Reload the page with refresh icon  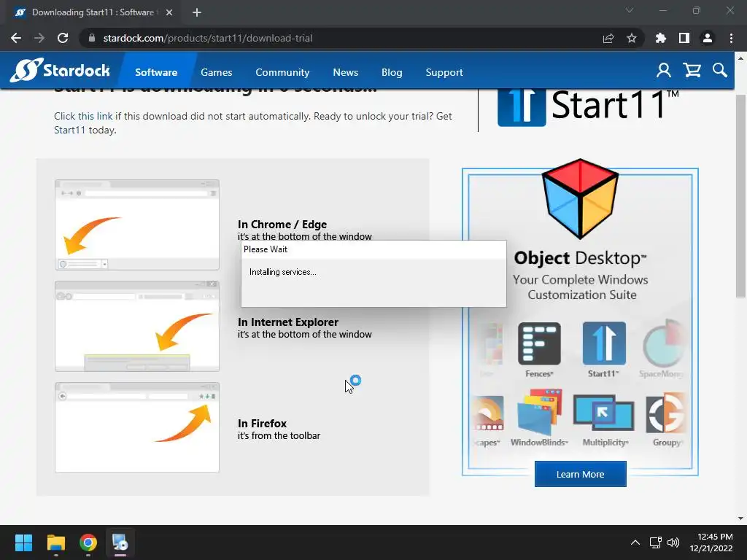63,38
